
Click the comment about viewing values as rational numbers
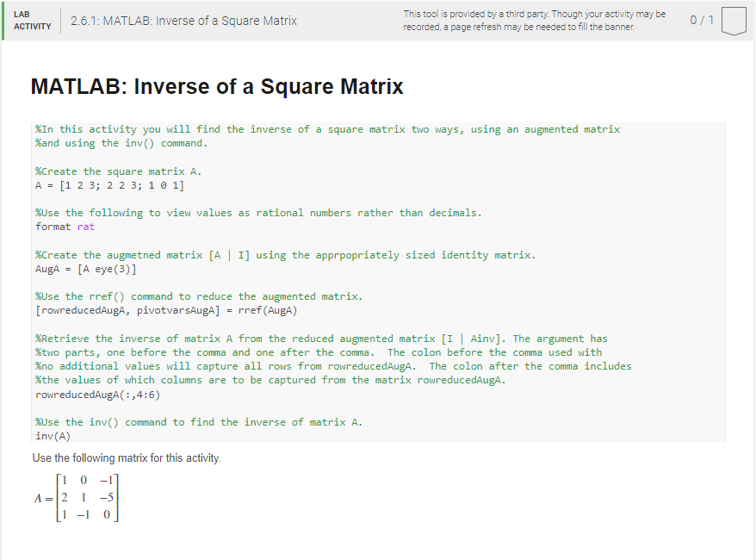pos(258,213)
